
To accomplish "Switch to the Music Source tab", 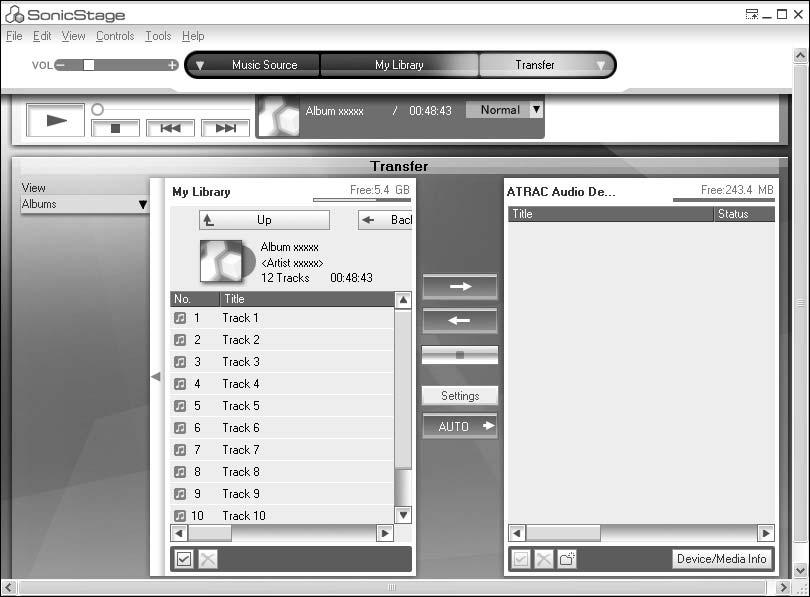I will pos(264,65).
